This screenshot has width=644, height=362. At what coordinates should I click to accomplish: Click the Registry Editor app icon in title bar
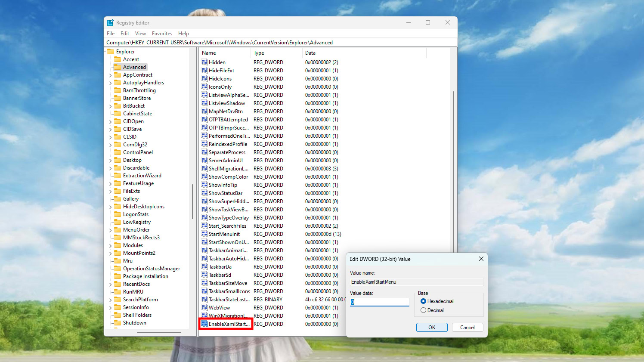(111, 23)
